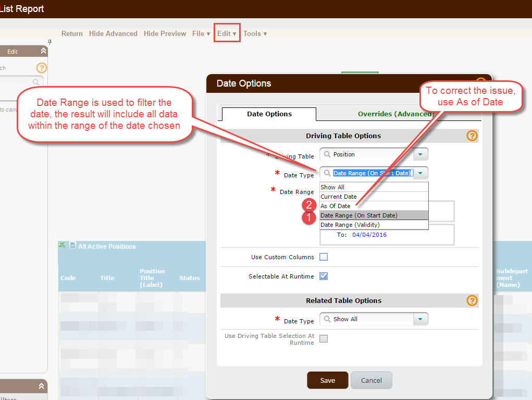This screenshot has height=400, width=532.
Task: Uncheck Selectable At Runtime checkbox
Action: (x=324, y=276)
